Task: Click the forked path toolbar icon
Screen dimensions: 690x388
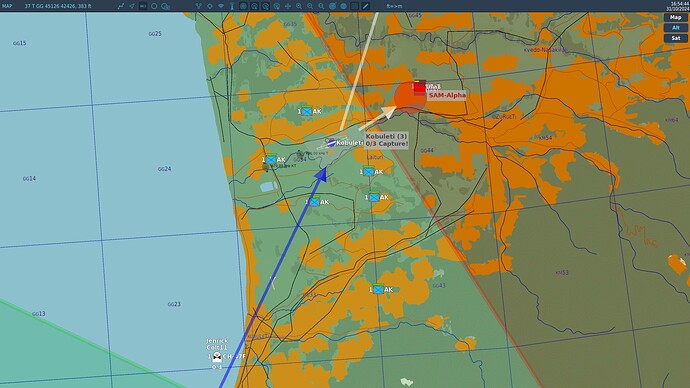Action: [198, 6]
